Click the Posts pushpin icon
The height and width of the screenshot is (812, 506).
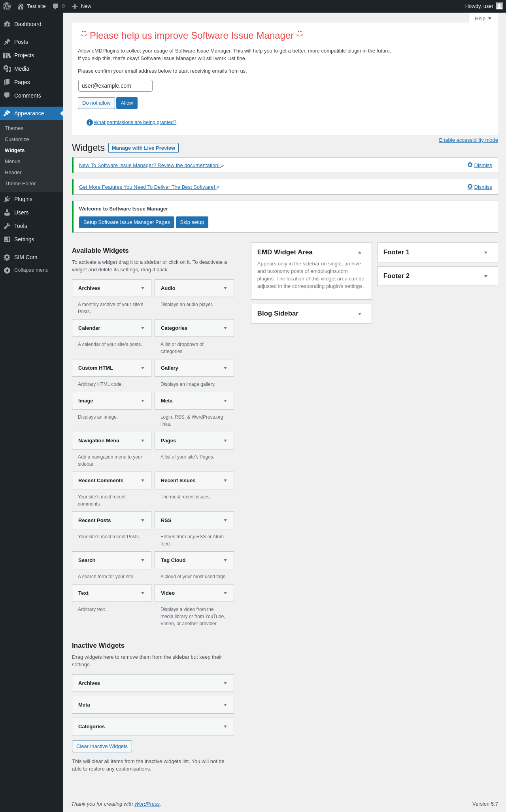coord(7,42)
